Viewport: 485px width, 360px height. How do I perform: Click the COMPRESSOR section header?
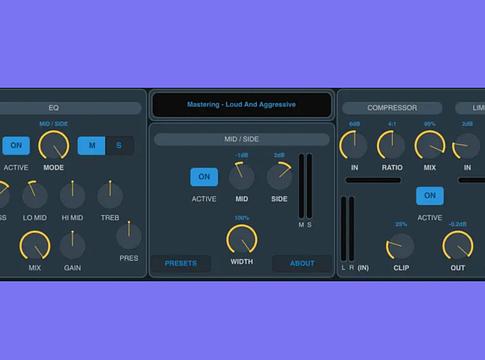pos(392,108)
